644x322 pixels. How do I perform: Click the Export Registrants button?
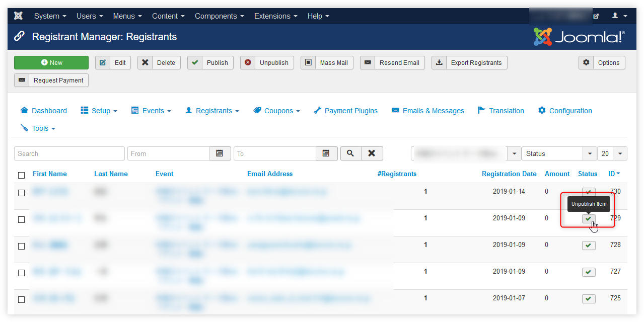click(x=469, y=63)
